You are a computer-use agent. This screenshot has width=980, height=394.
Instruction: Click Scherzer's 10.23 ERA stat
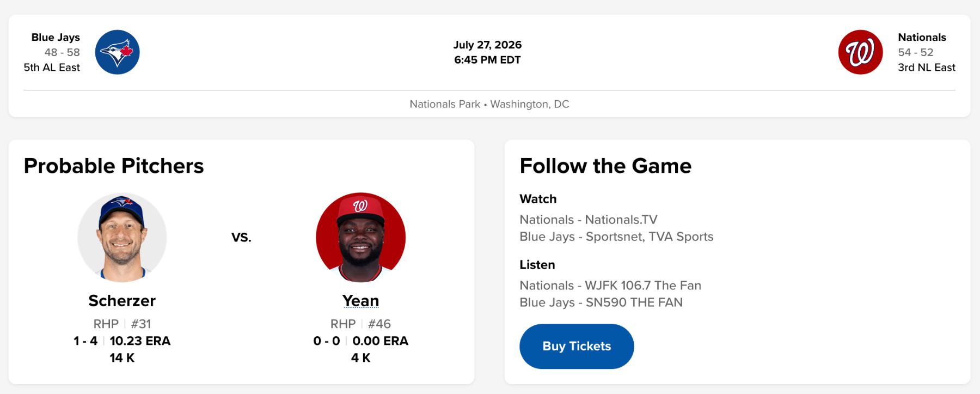tap(140, 341)
